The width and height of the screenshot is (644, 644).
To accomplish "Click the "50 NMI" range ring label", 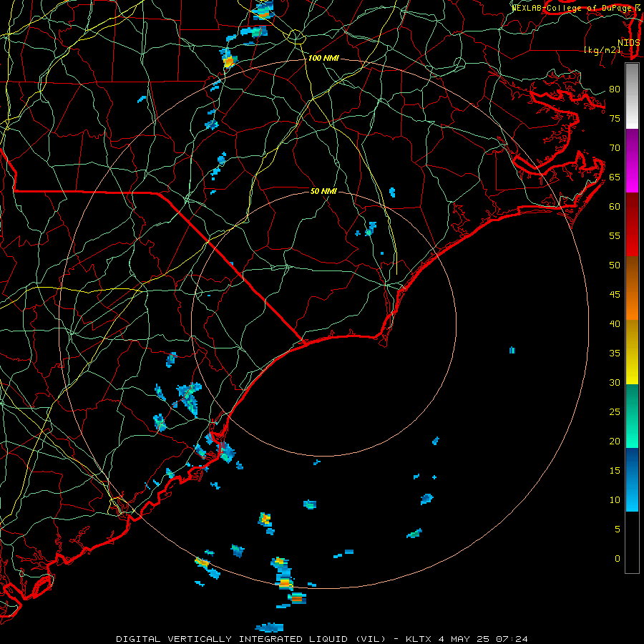I will (323, 191).
